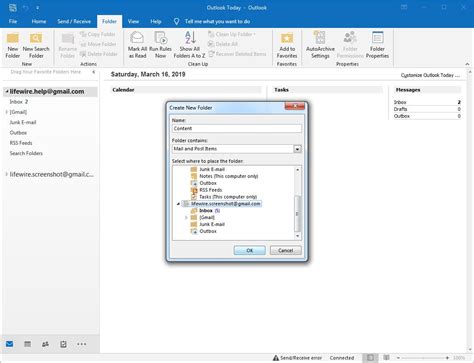Screen dimensions: 474x363
Task: Collapse lifewire.help@gmail.com account in sidebar
Action: click(x=7, y=91)
